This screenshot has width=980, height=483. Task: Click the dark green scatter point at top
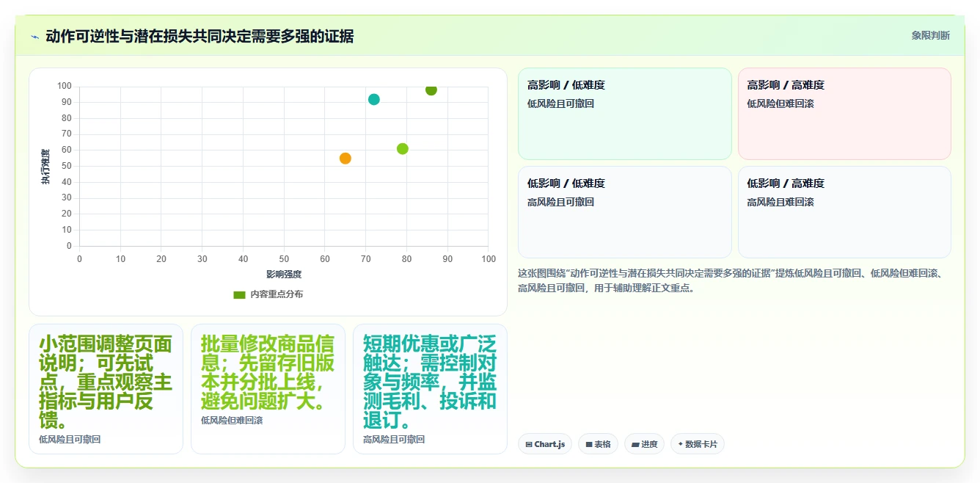pyautogui.click(x=431, y=90)
